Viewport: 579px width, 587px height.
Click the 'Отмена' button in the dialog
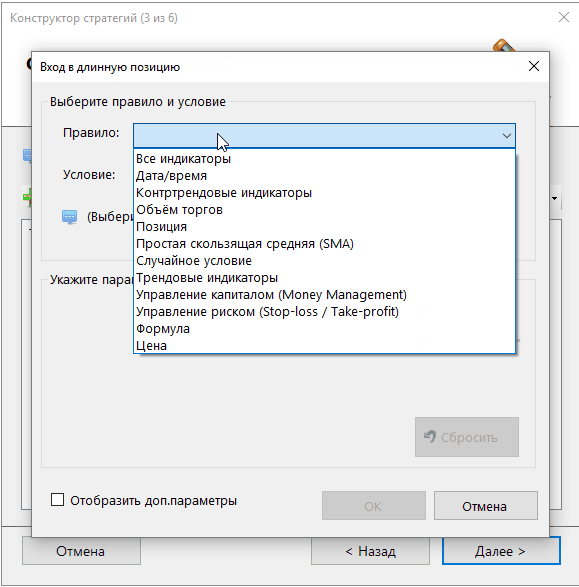485,506
